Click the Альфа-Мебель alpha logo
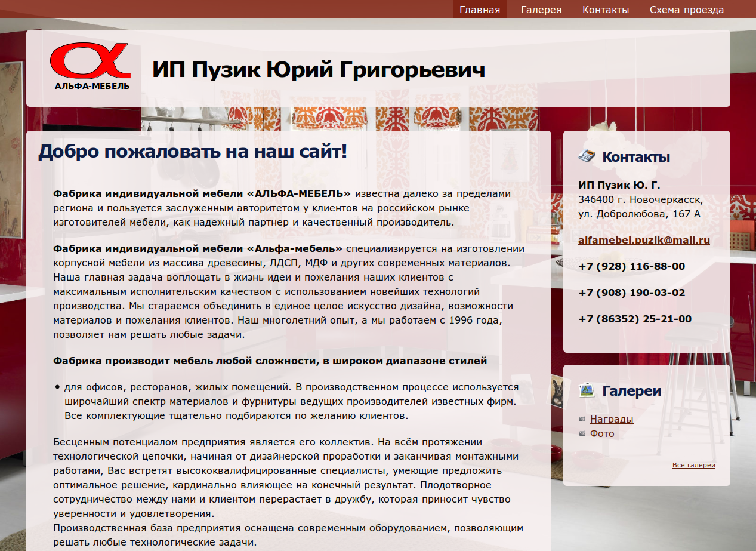This screenshot has width=756, height=551. click(91, 66)
